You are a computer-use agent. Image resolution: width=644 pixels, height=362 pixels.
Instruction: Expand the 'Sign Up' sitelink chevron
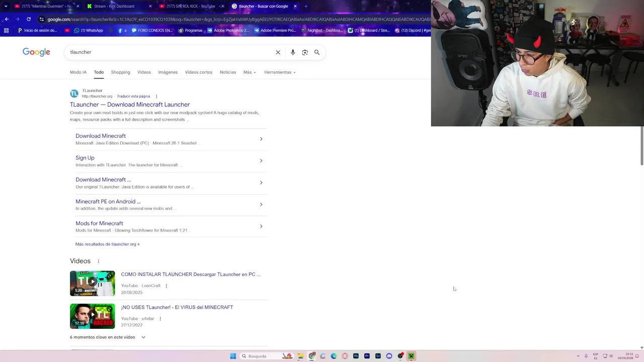261,161
